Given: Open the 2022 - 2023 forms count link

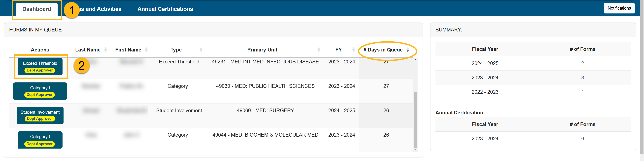Looking at the screenshot, I should pos(582,92).
